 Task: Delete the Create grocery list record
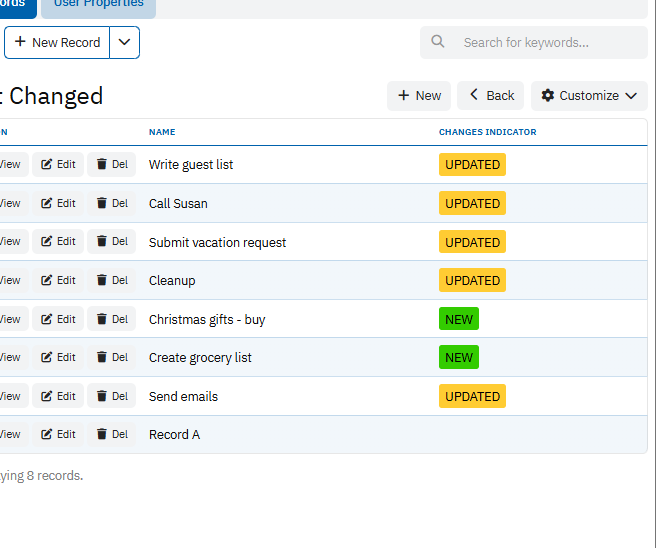112,358
